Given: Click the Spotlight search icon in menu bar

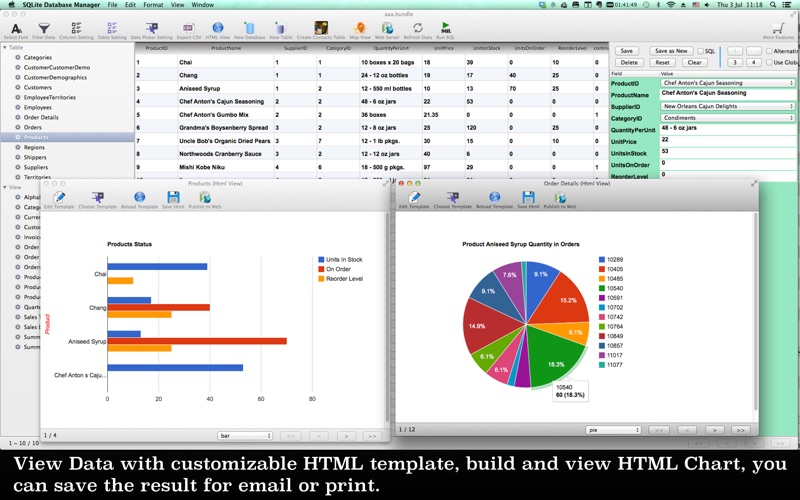Looking at the screenshot, I should [773, 5].
